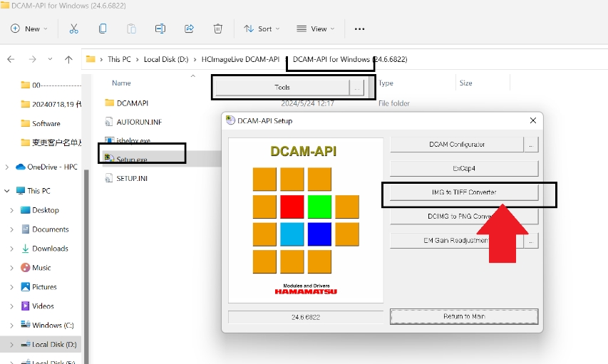Click the Up directory arrow
The image size is (608, 364).
pos(68,59)
